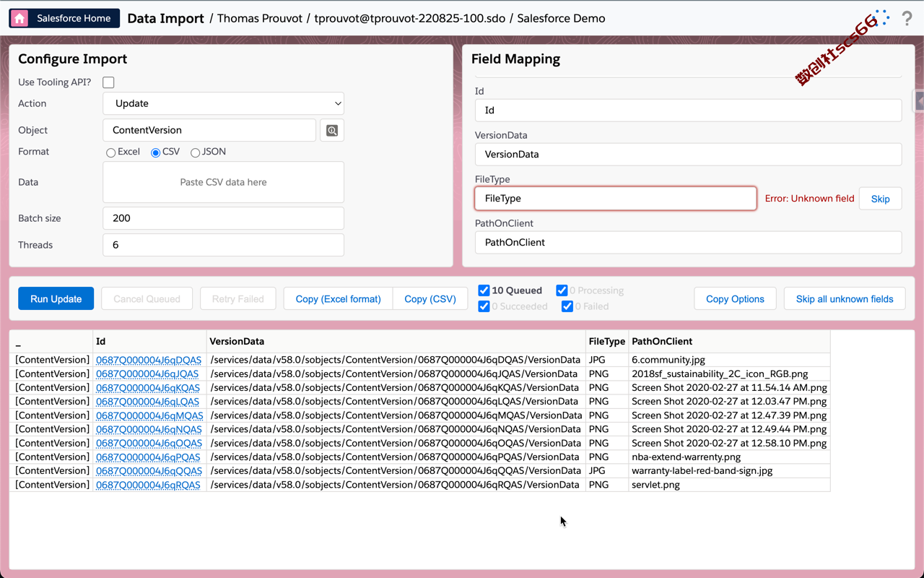Click the Id field mapping input
This screenshot has width=924, height=578.
(x=688, y=111)
